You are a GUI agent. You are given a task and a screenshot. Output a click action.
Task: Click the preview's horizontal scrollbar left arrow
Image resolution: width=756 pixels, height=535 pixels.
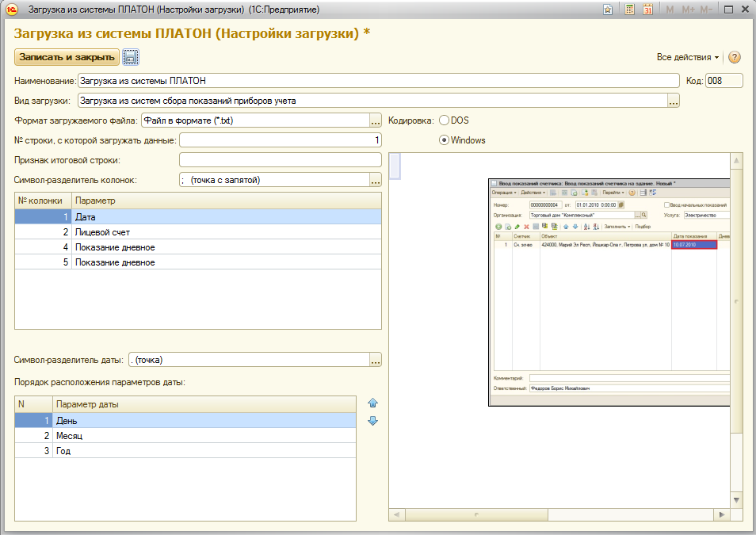(x=396, y=514)
